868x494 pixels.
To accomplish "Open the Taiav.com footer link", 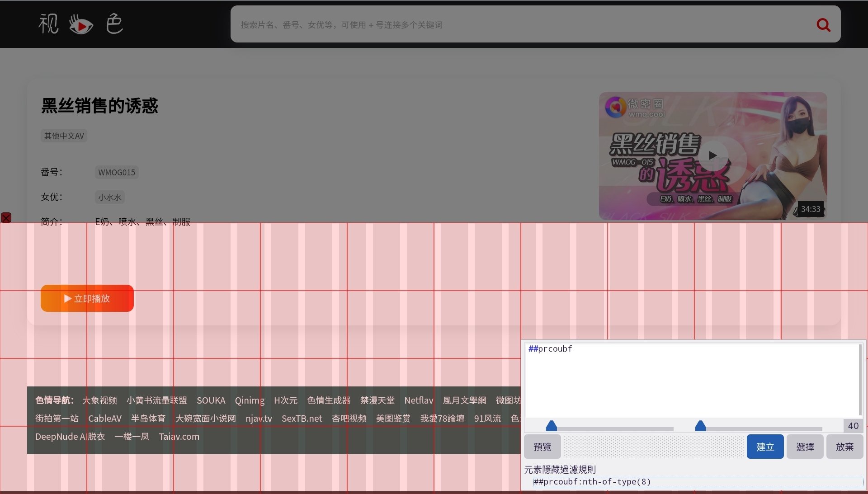I will [x=179, y=436].
